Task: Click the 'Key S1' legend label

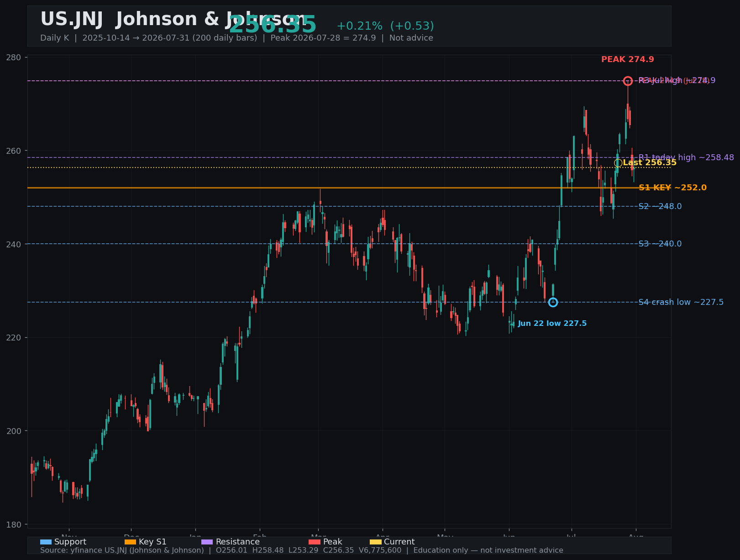Action: pos(152,542)
